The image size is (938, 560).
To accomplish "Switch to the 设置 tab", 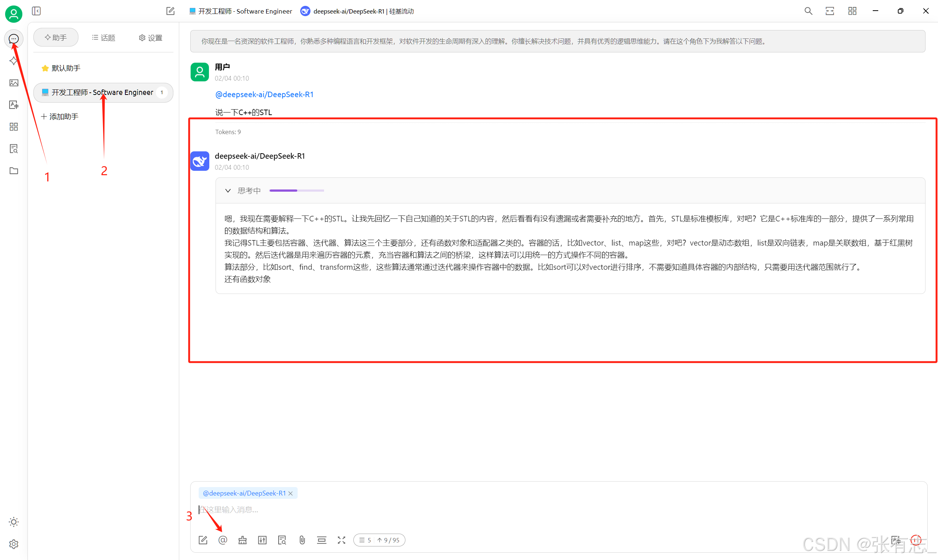I will pos(151,38).
